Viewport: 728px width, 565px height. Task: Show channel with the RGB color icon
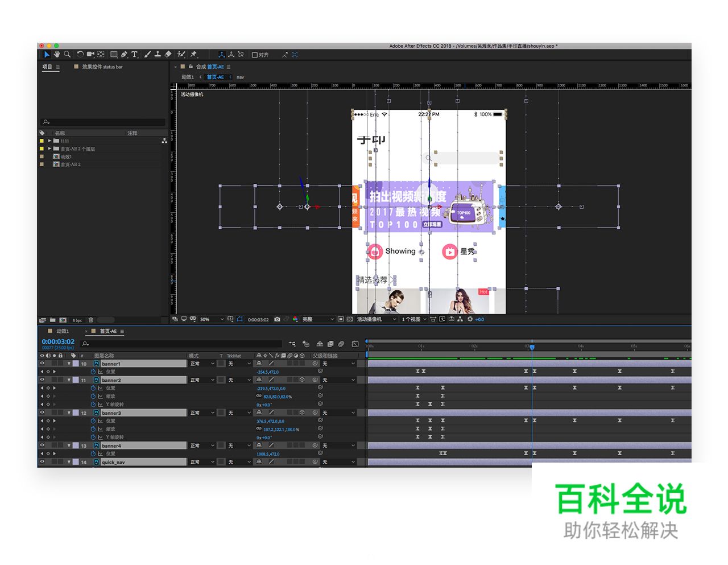click(x=295, y=319)
